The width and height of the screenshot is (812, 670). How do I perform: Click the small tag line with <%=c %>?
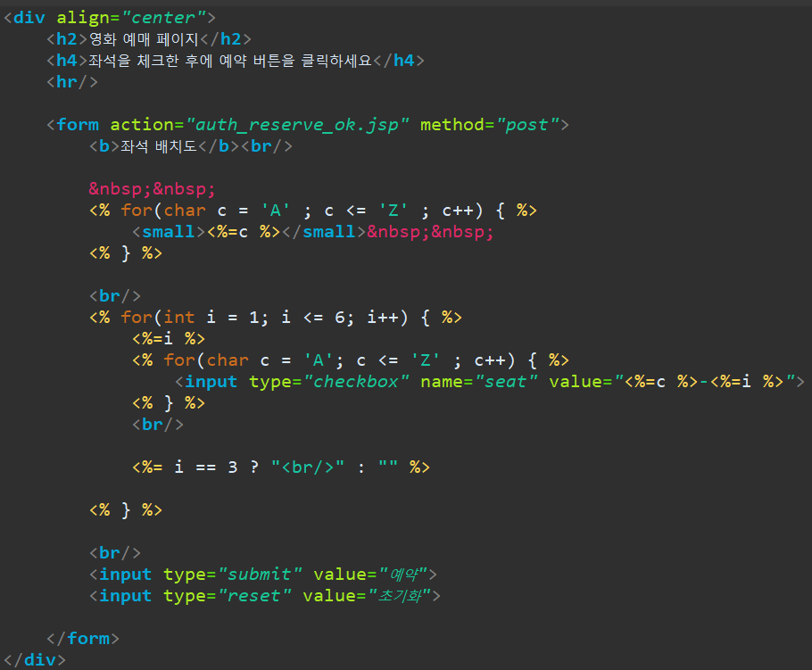[x=313, y=232]
